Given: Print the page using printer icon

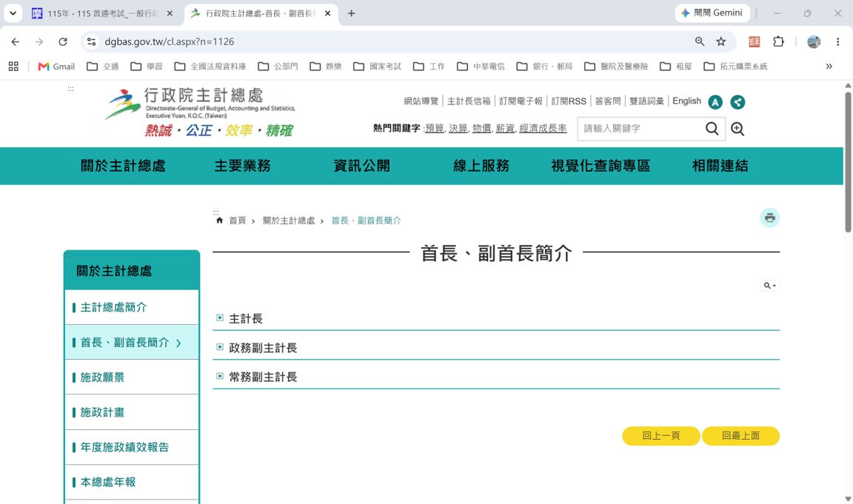Looking at the screenshot, I should [769, 218].
